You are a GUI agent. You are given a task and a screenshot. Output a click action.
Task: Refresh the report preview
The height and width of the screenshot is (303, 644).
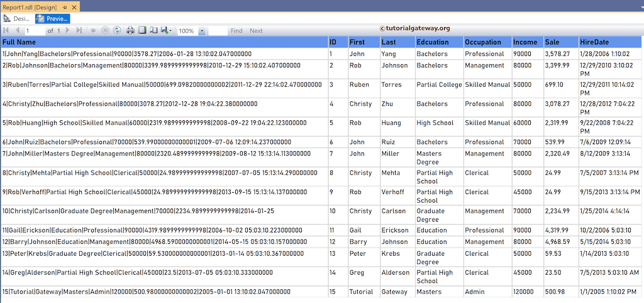(x=116, y=30)
